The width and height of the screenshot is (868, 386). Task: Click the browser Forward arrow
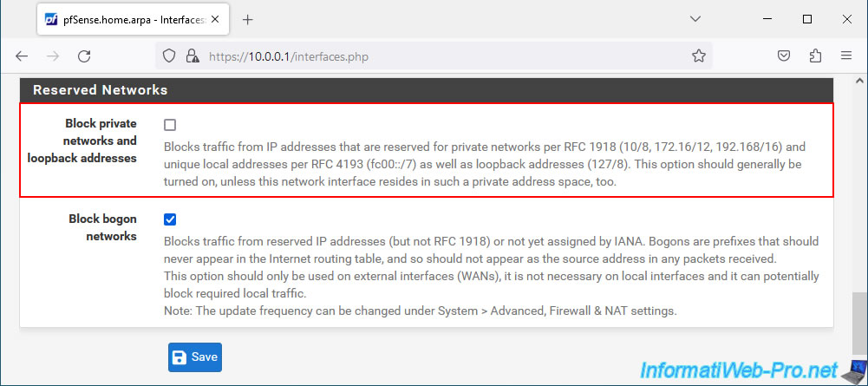(x=53, y=56)
